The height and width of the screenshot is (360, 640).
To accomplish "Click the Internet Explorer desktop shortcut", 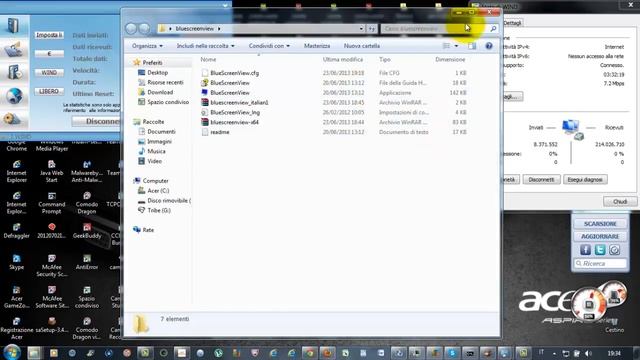I will click(17, 172).
